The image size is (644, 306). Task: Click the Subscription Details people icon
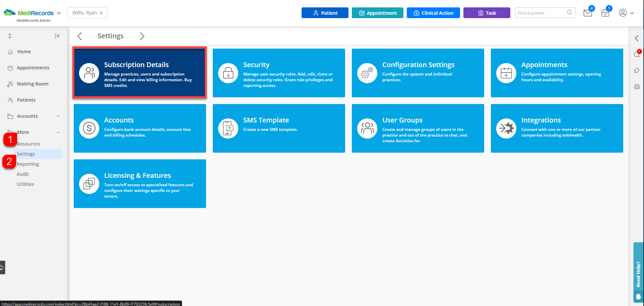89,73
